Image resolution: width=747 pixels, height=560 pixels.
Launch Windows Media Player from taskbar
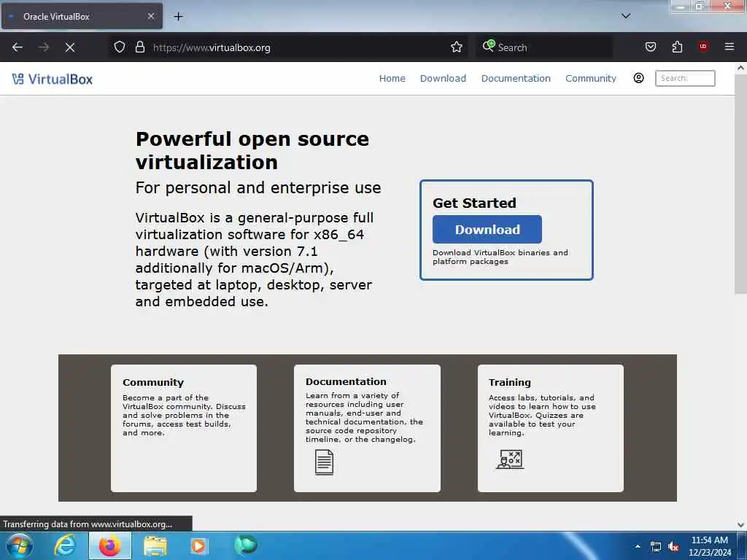click(199, 545)
